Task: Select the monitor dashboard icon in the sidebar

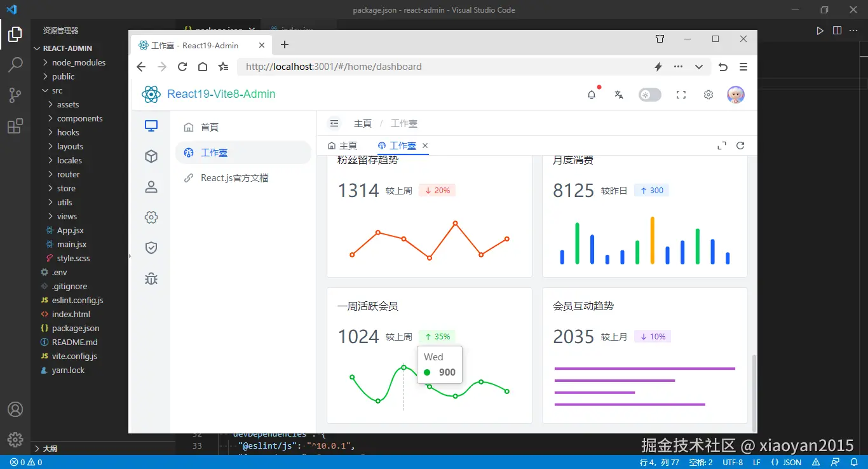Action: click(x=151, y=126)
